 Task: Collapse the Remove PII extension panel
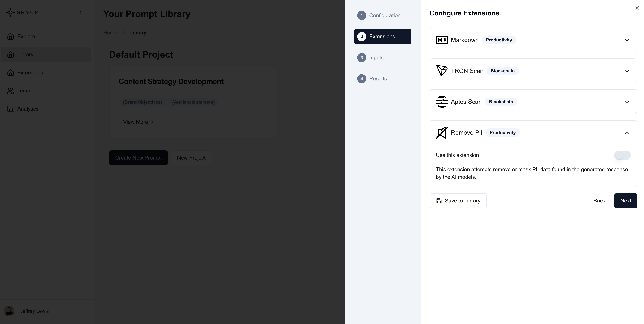(x=627, y=132)
